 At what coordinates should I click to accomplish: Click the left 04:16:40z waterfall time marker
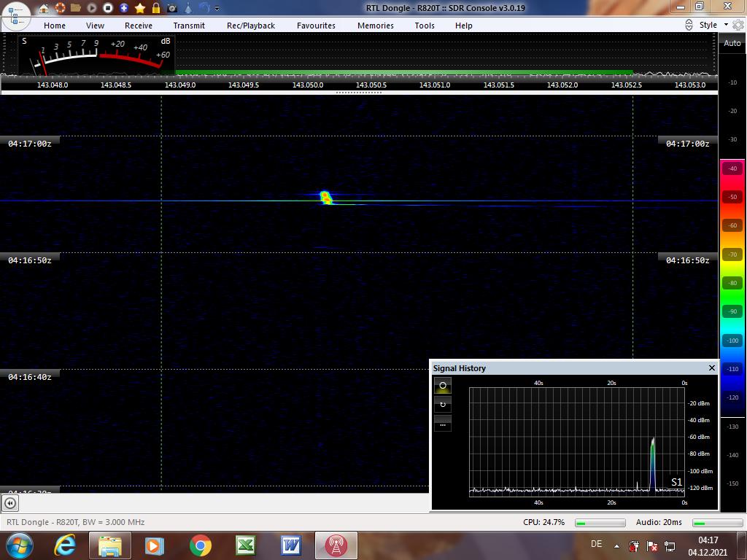[30, 377]
